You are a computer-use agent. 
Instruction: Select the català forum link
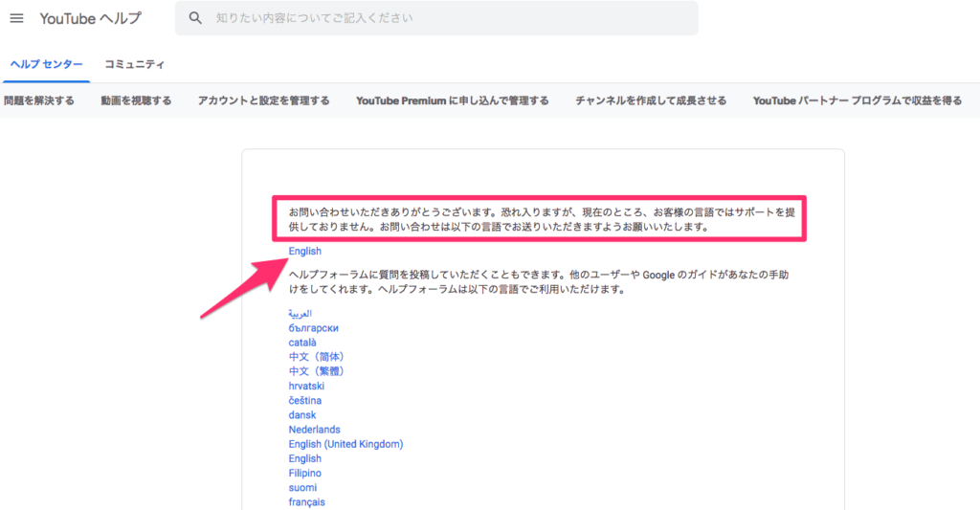pyautogui.click(x=302, y=343)
